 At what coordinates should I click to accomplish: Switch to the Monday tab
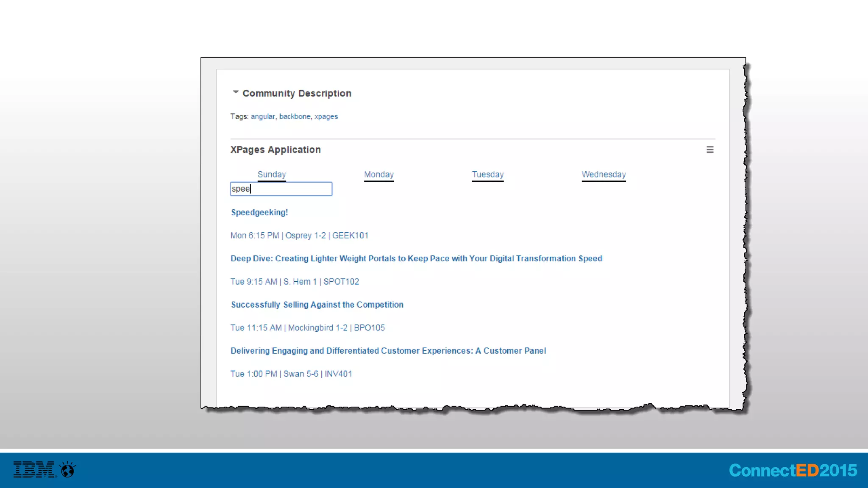379,175
